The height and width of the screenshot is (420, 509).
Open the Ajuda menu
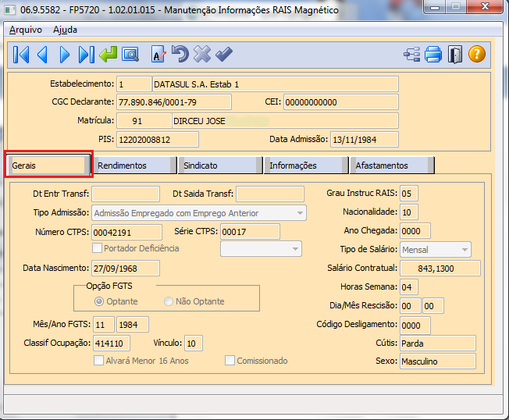[66, 30]
